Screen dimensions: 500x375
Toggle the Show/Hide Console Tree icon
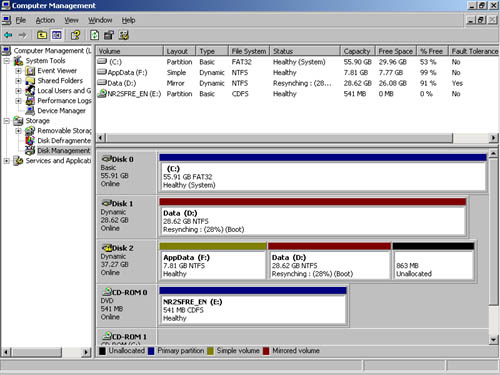point(57,35)
